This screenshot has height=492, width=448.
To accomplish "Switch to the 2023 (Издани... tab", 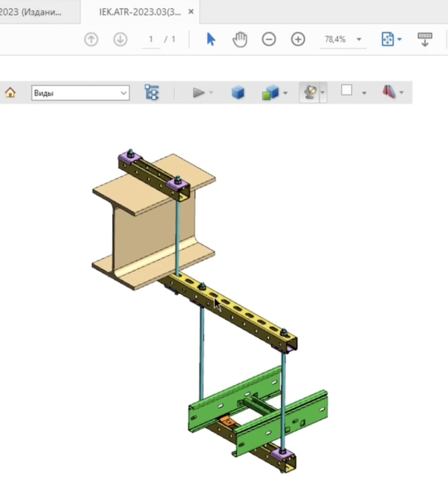I will pos(32,12).
